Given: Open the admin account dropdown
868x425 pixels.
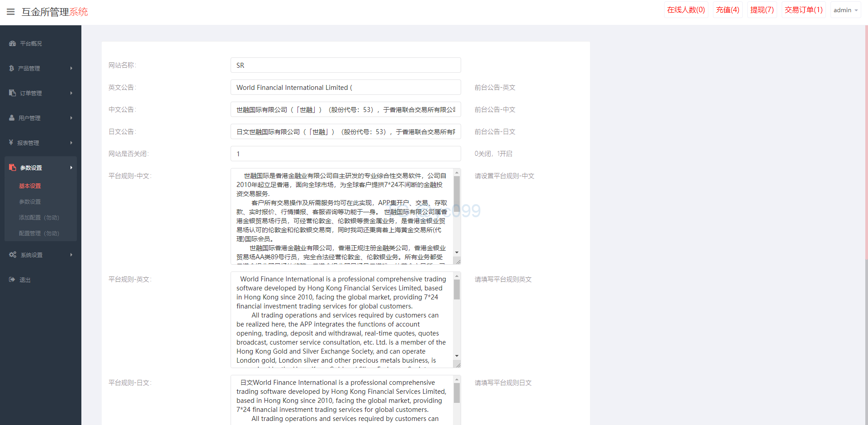Looking at the screenshot, I should [845, 10].
